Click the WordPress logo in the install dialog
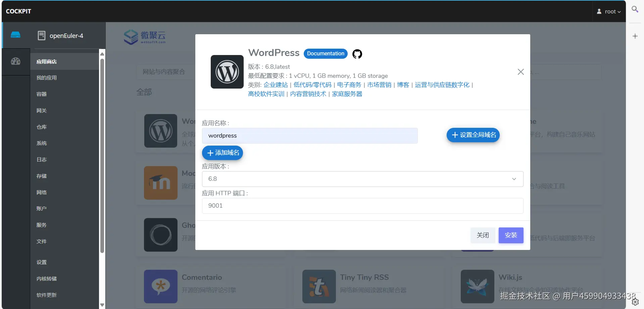 tap(227, 72)
